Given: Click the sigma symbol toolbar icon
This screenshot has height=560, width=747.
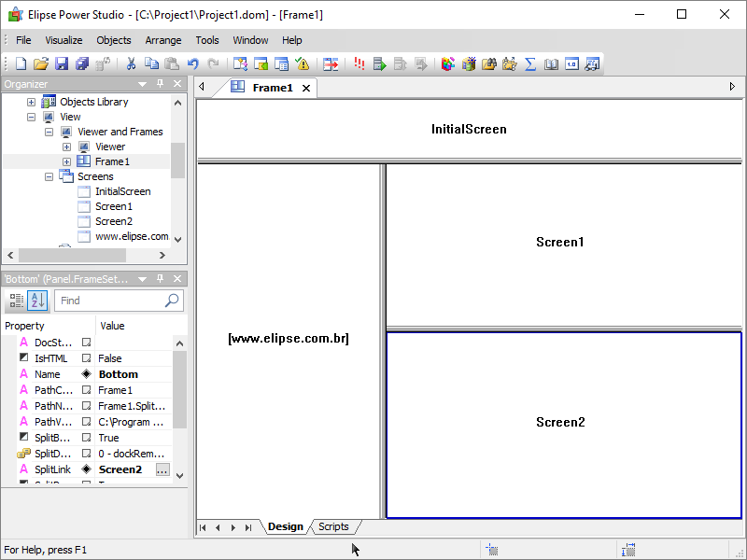Looking at the screenshot, I should click(530, 64).
